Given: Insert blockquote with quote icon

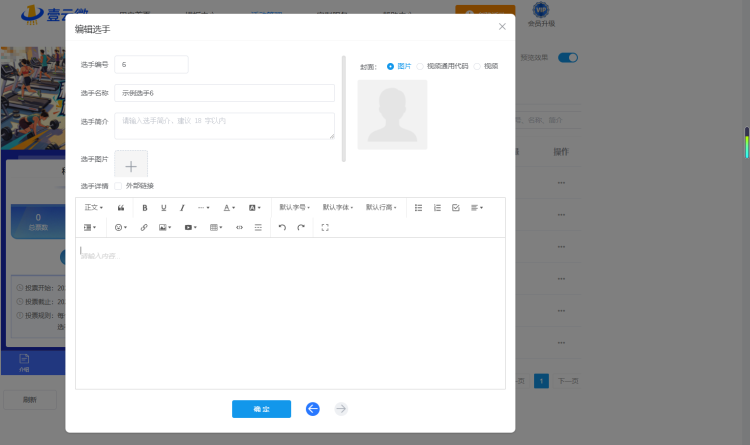Looking at the screenshot, I should coord(121,208).
